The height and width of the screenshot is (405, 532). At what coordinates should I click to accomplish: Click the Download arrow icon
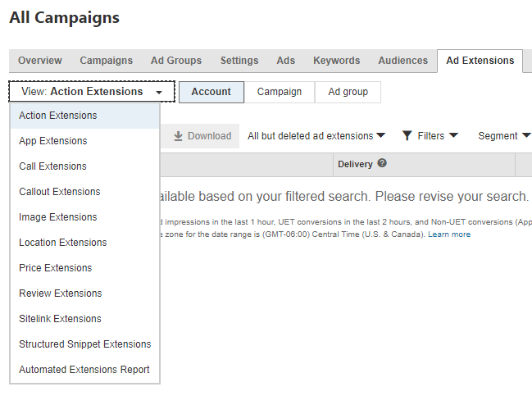tap(178, 136)
